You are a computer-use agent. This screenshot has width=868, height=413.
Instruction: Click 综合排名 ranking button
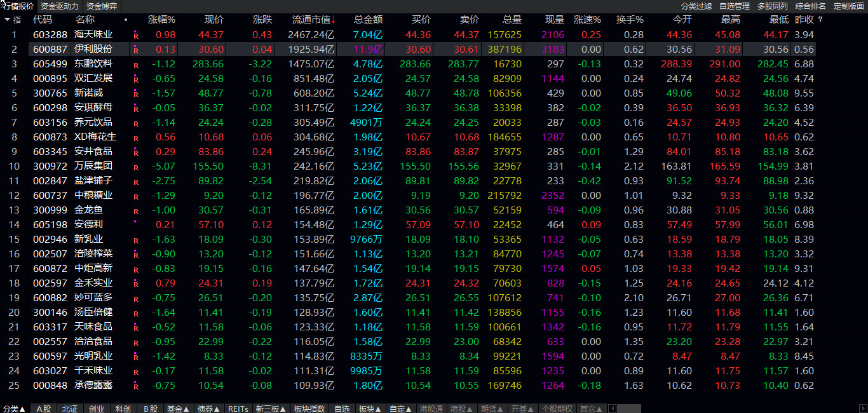(x=811, y=6)
